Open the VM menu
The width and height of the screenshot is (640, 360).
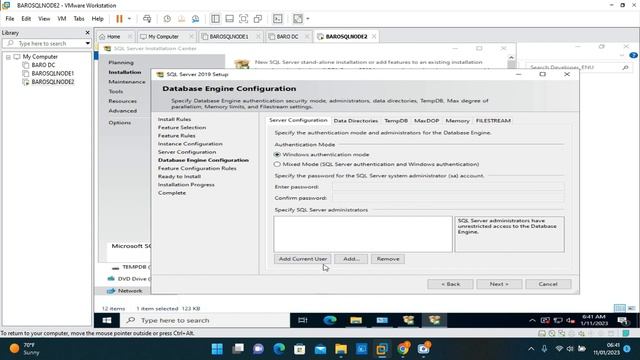coord(62,19)
